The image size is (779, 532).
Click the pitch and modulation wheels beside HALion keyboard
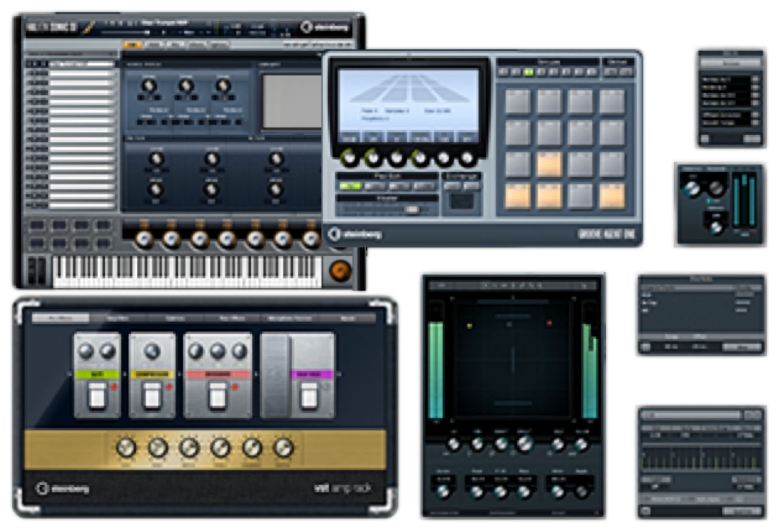pyautogui.click(x=38, y=270)
